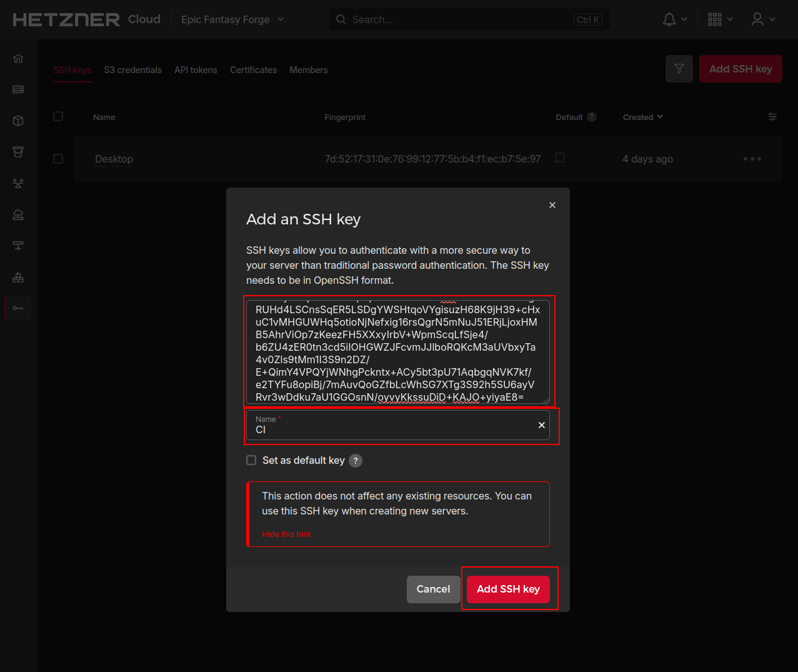Select all SSH keys header checkbox

point(58,116)
